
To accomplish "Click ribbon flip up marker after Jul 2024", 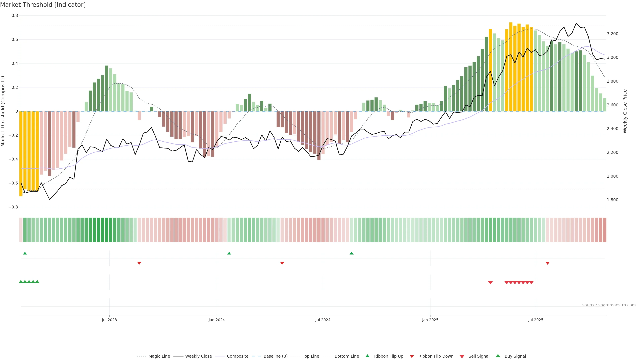I will click(x=352, y=253).
